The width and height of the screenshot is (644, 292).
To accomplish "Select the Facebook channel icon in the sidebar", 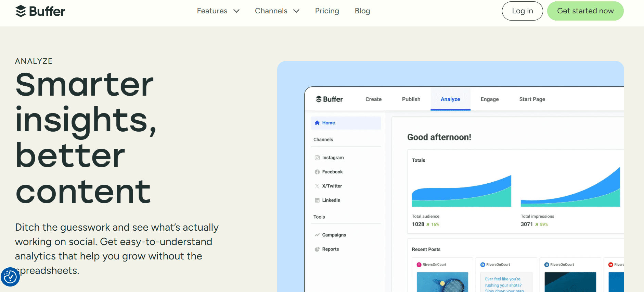I will pyautogui.click(x=318, y=172).
